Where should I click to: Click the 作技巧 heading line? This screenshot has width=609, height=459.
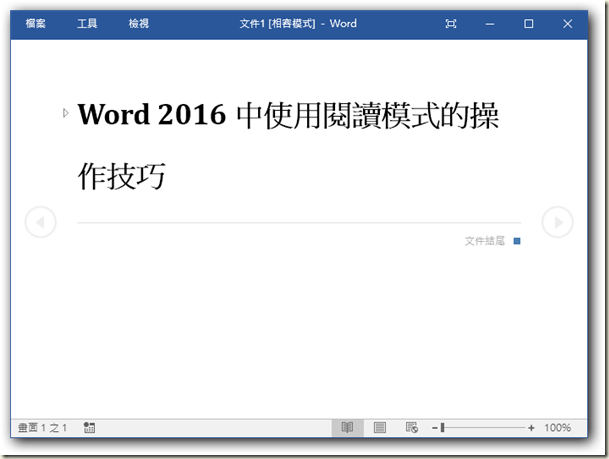point(122,176)
